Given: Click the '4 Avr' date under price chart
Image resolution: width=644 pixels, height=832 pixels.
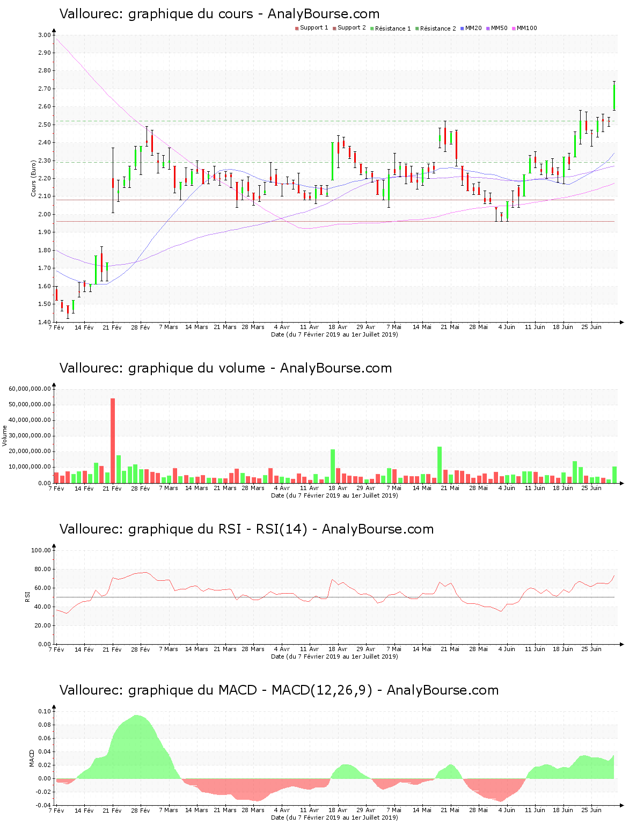Looking at the screenshot, I should [282, 327].
